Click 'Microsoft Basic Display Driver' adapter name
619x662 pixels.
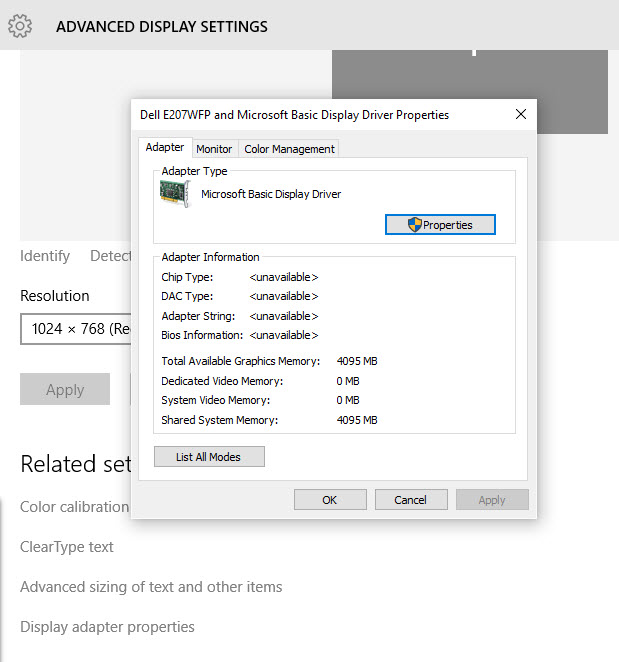pyautogui.click(x=271, y=194)
